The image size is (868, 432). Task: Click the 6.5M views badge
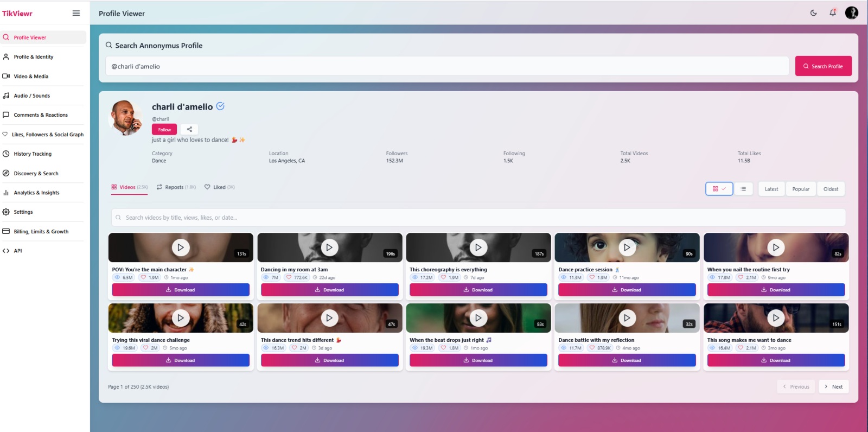(x=124, y=277)
